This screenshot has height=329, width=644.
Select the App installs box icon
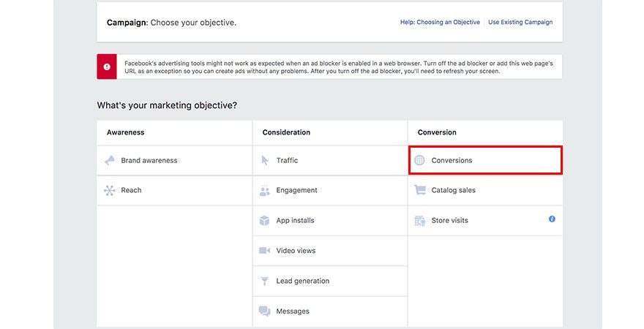tap(265, 221)
